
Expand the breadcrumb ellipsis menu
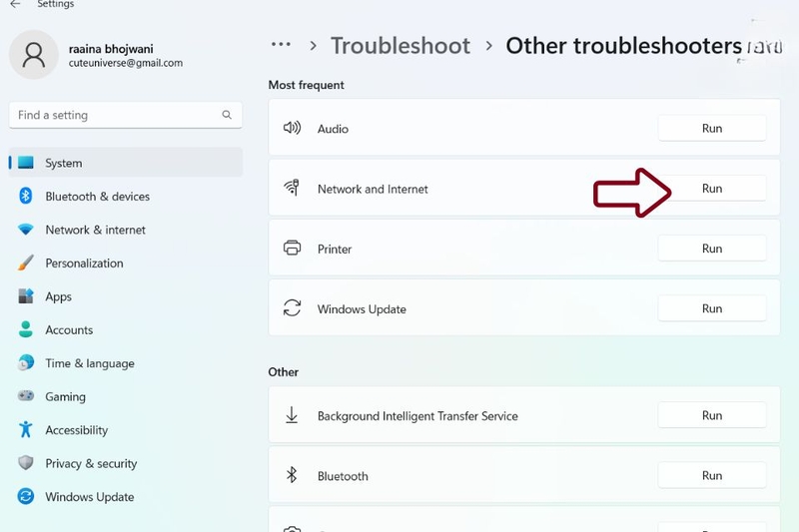pyautogui.click(x=281, y=45)
